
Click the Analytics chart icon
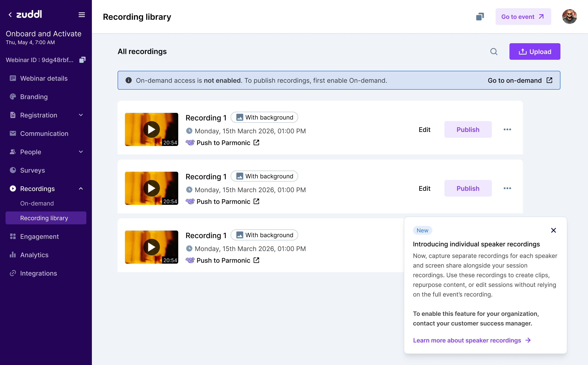(x=13, y=255)
